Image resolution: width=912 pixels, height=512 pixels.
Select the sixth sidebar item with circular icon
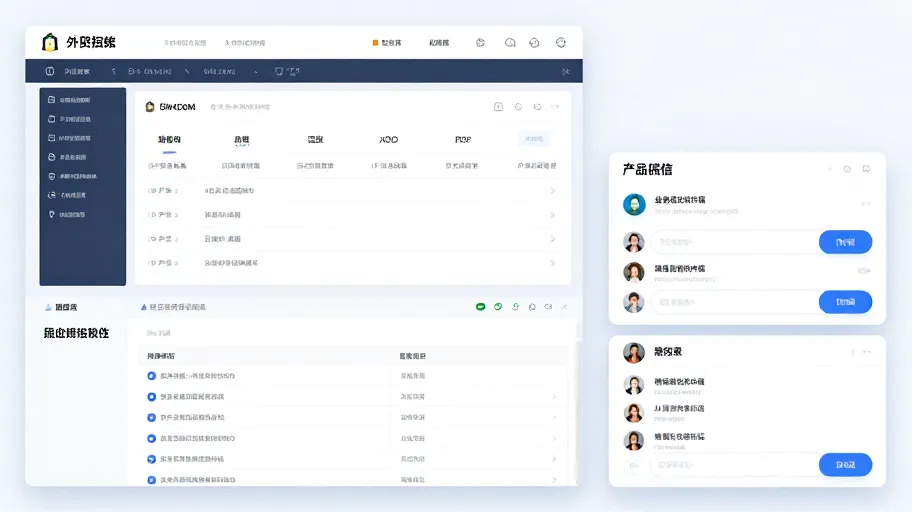coord(67,195)
